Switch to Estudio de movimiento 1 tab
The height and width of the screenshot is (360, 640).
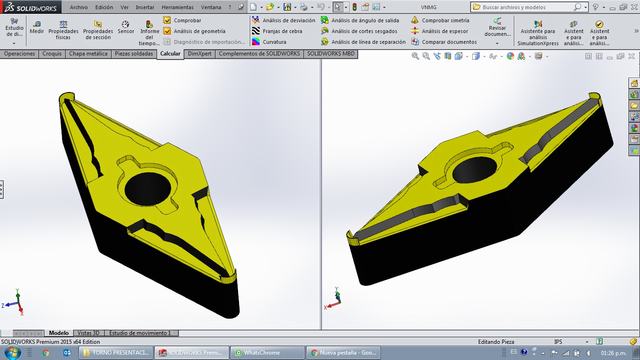click(140, 333)
